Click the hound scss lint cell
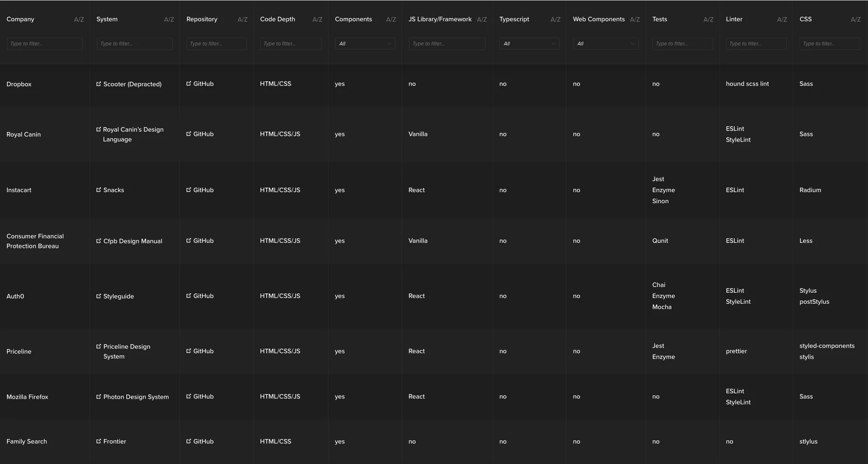The height and width of the screenshot is (464, 868). click(x=747, y=83)
